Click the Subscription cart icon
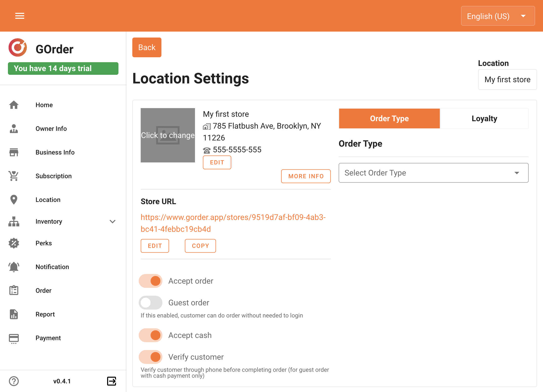Viewport: 543px width, 392px height. [14, 176]
